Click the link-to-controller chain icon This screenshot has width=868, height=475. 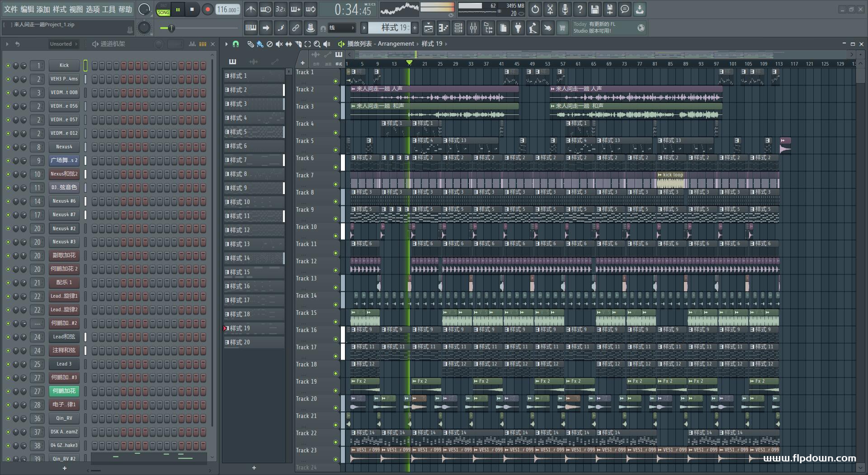point(296,28)
